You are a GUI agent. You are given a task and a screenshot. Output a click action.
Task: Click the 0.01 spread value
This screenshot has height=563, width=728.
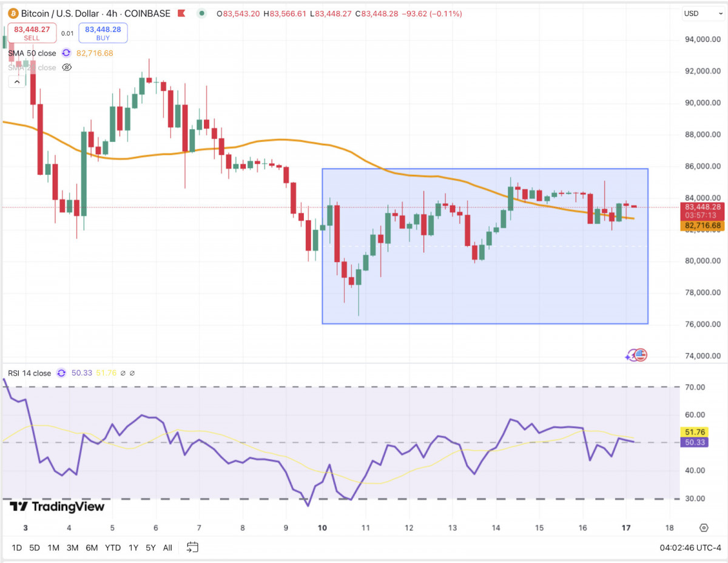[x=67, y=33]
